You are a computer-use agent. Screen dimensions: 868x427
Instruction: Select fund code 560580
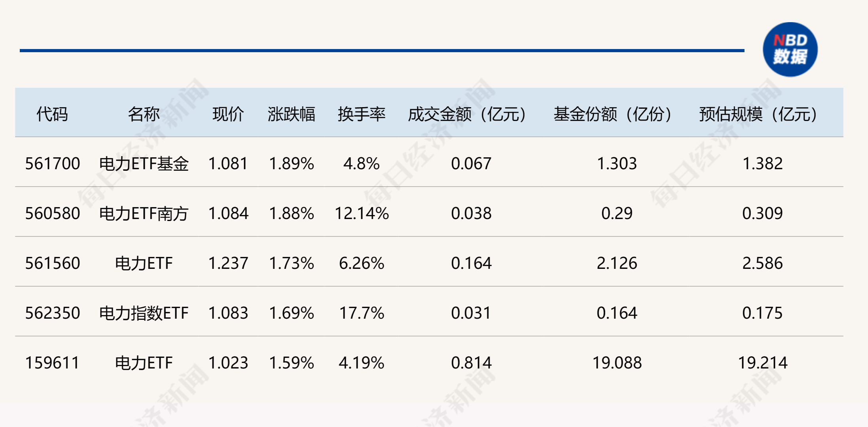coord(53,213)
